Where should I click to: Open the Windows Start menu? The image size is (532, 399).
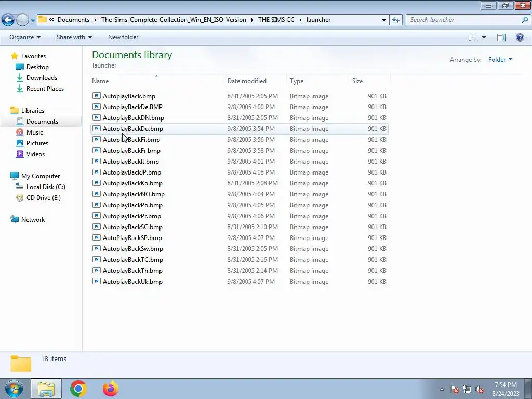14,389
